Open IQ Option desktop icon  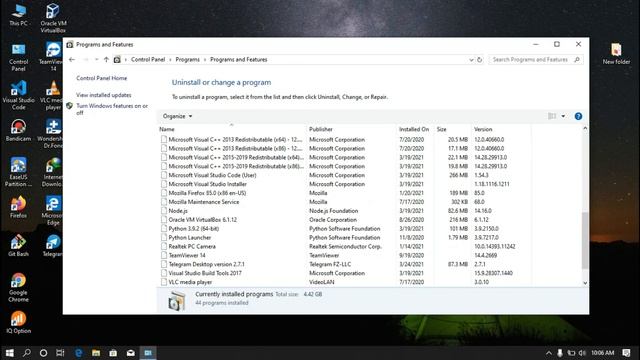pyautogui.click(x=18, y=322)
